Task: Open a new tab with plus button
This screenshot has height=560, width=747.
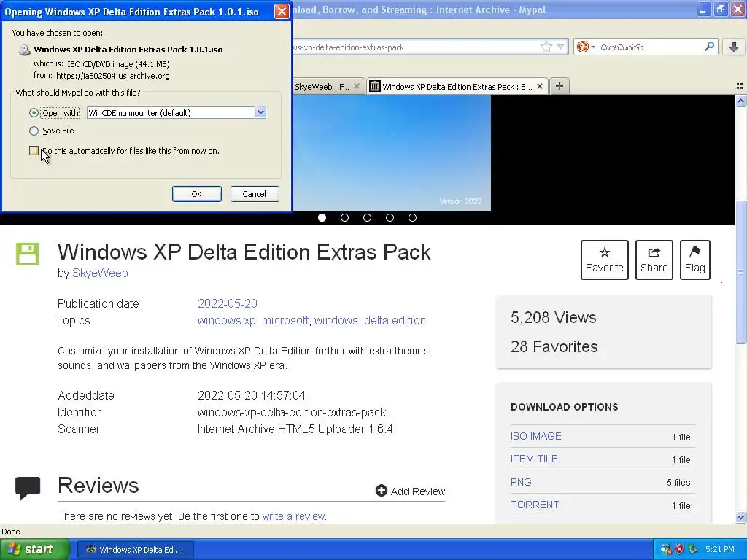Action: pos(560,86)
